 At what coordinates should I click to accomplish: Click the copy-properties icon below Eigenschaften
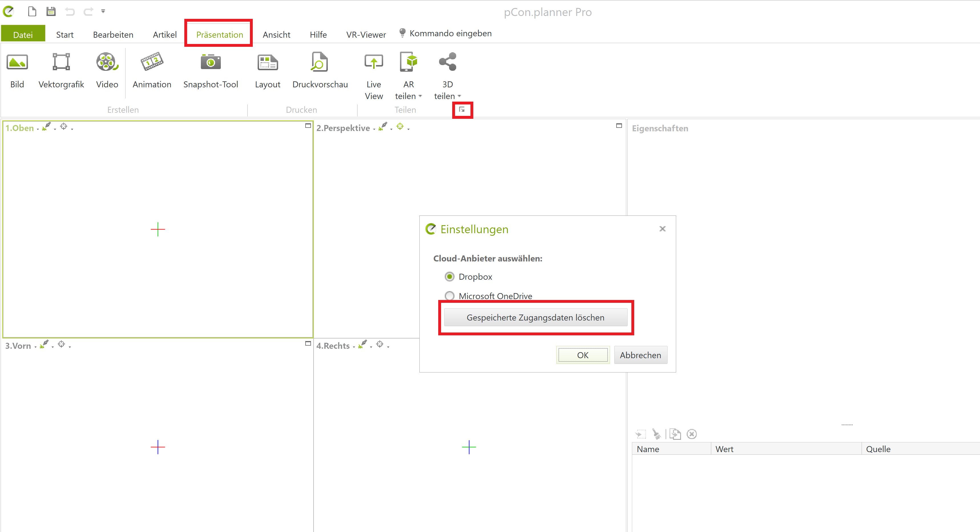click(675, 434)
